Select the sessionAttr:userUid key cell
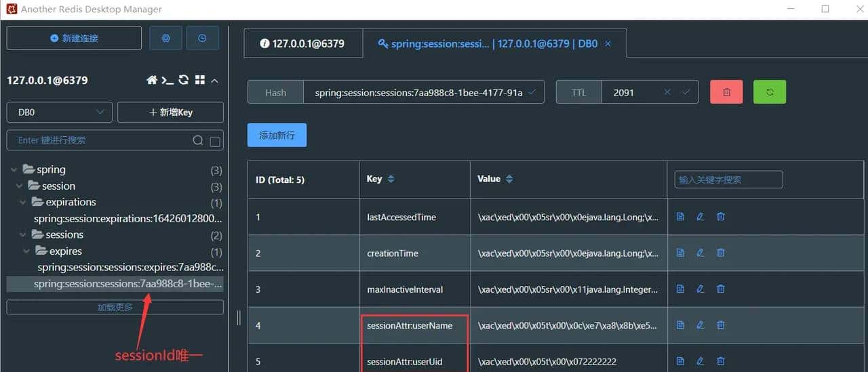 pos(414,358)
